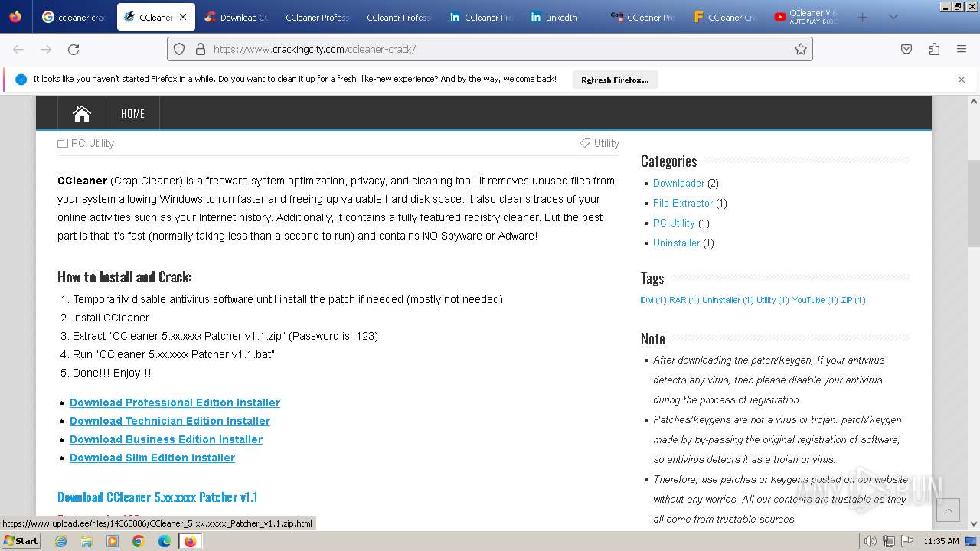The width and height of the screenshot is (980, 551).
Task: Open Download Business Edition Installer link
Action: (x=166, y=439)
